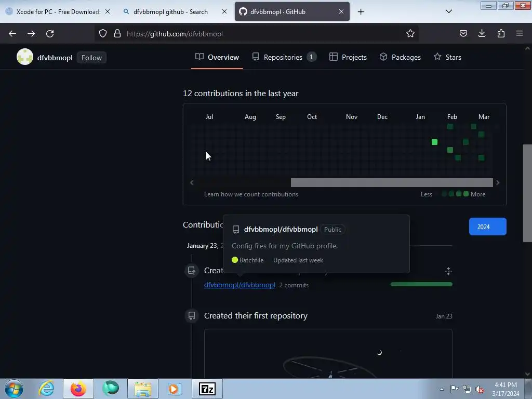Switch to dfvbbmopl github Search tab
The height and width of the screenshot is (399, 532).
[x=176, y=11]
